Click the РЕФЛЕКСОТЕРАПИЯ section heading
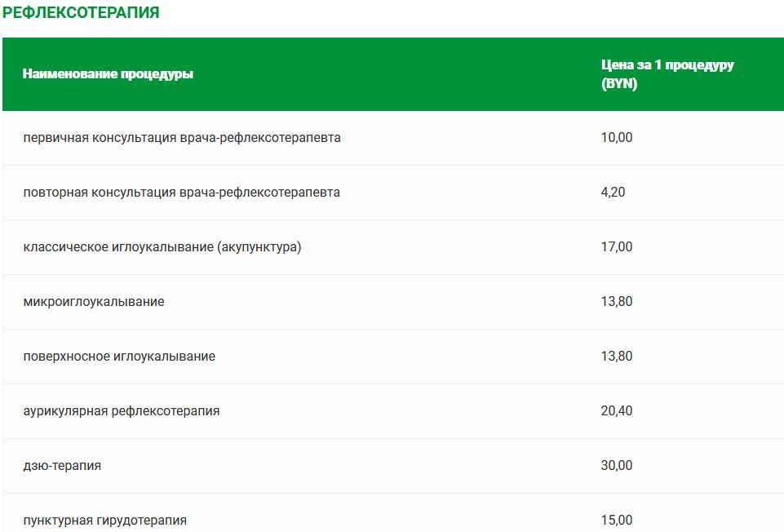784x532 pixels. 81,13
